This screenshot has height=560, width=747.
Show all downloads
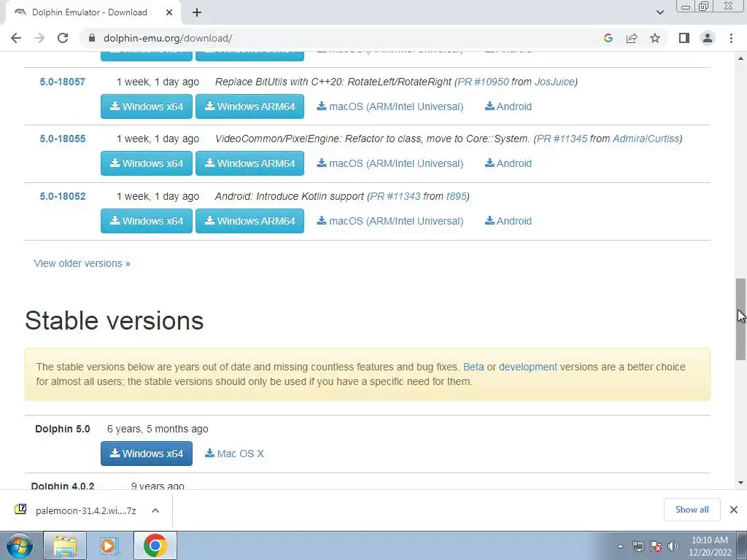tap(692, 510)
